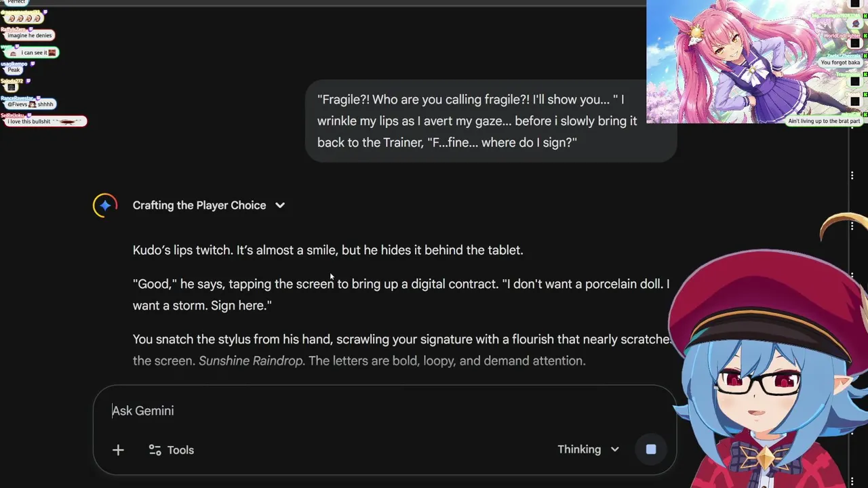Click the 'You forgot baka' chat message
The width and height of the screenshot is (868, 488).
(x=840, y=62)
